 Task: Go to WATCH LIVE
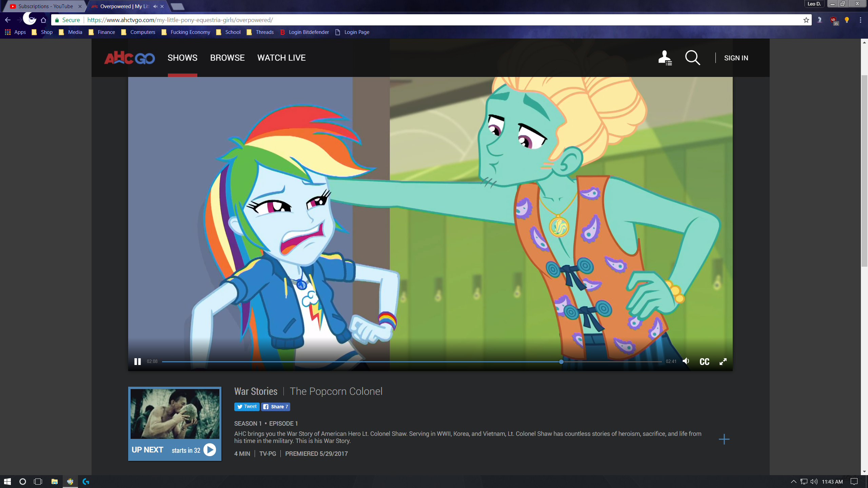click(x=281, y=58)
